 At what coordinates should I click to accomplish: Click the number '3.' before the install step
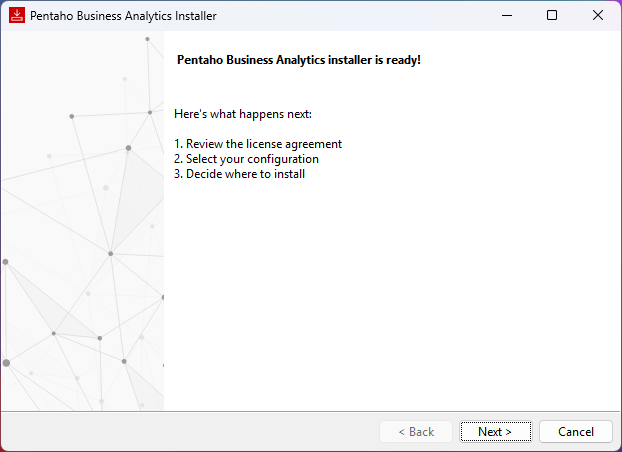pos(179,174)
